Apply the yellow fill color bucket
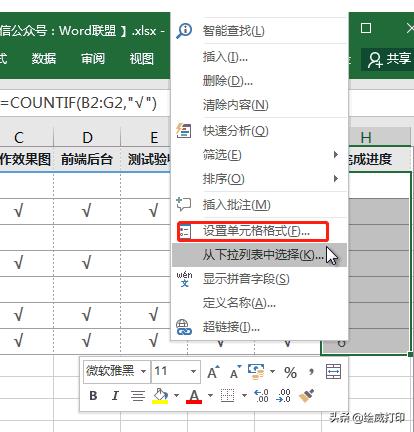414x432 pixels. (x=160, y=396)
